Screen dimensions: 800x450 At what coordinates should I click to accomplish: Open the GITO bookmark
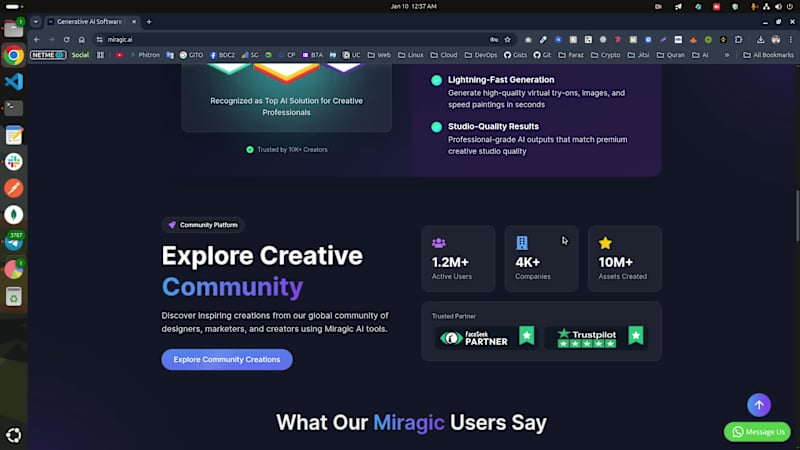[191, 55]
